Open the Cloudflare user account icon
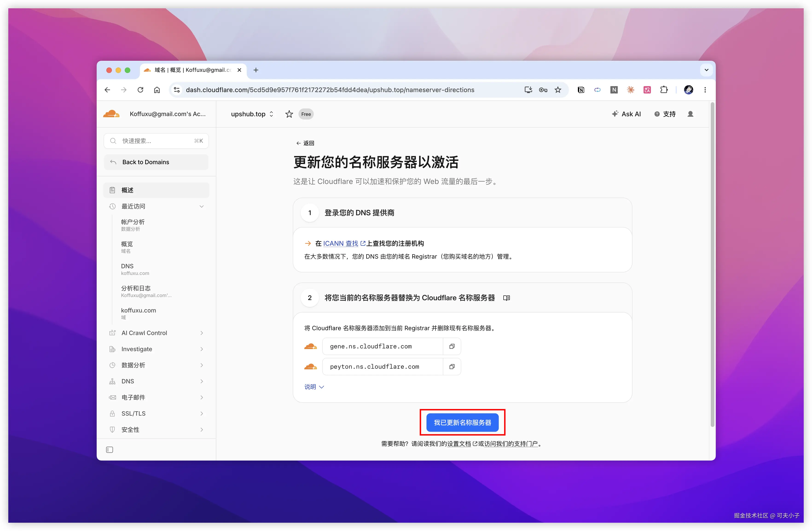The width and height of the screenshot is (812, 531). click(690, 114)
